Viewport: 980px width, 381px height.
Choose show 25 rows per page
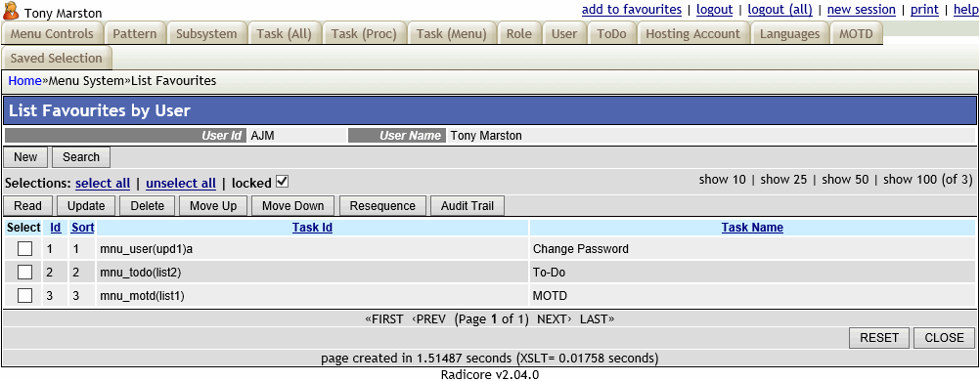click(x=783, y=180)
